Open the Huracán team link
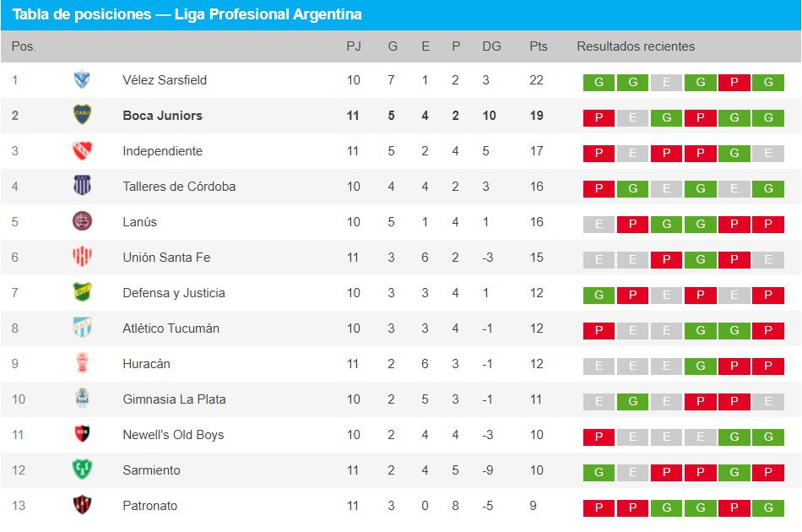The width and height of the screenshot is (802, 532). (x=146, y=364)
